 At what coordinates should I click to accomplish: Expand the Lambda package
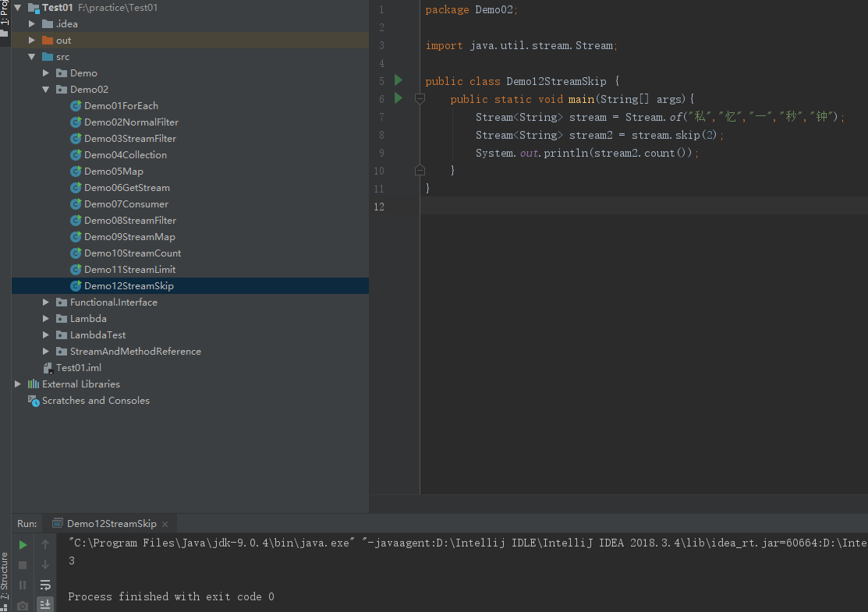tap(46, 318)
